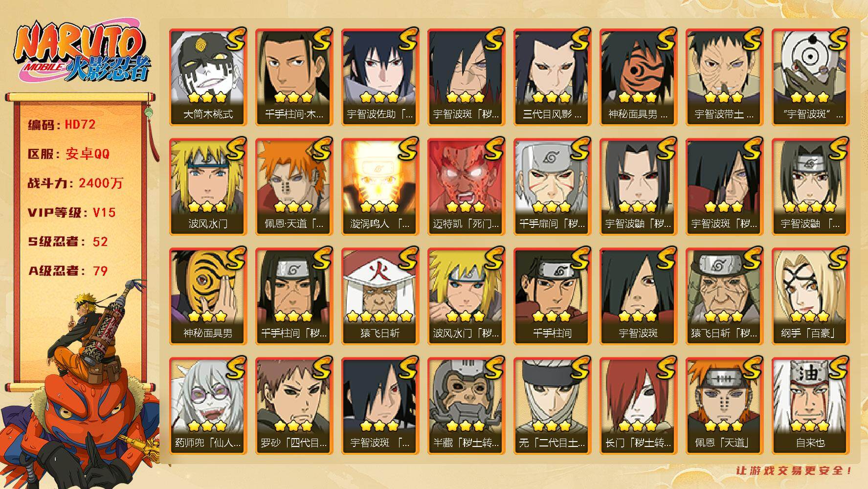868x489 pixels.
Task: Select the 宇智波带土 card in top row
Action: tap(725, 77)
